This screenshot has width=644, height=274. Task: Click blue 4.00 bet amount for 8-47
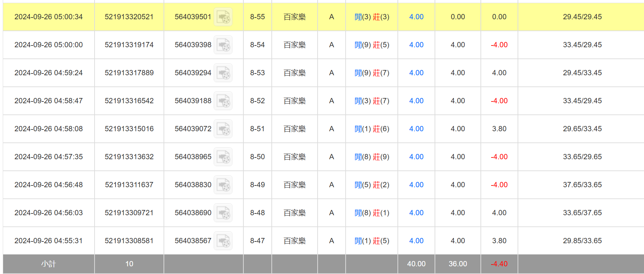click(x=416, y=241)
